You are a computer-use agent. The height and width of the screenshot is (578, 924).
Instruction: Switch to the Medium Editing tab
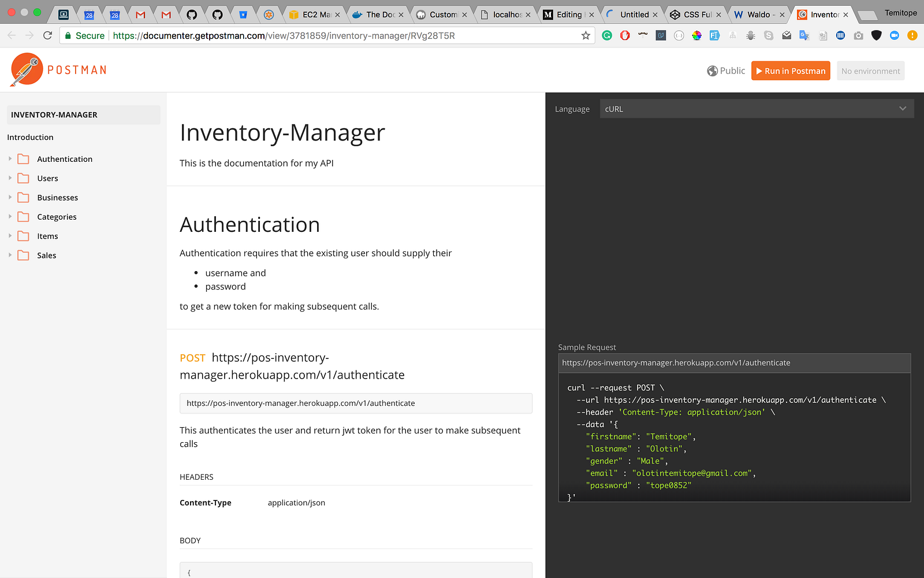(568, 14)
